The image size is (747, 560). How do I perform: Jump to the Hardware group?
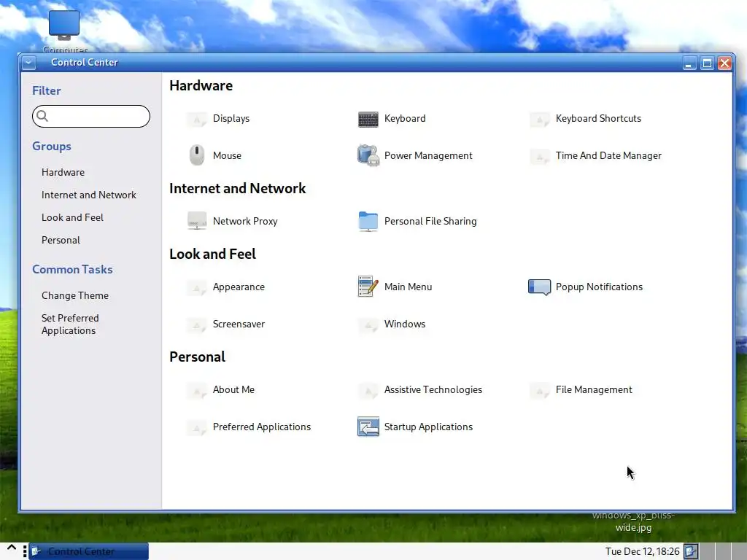[63, 172]
